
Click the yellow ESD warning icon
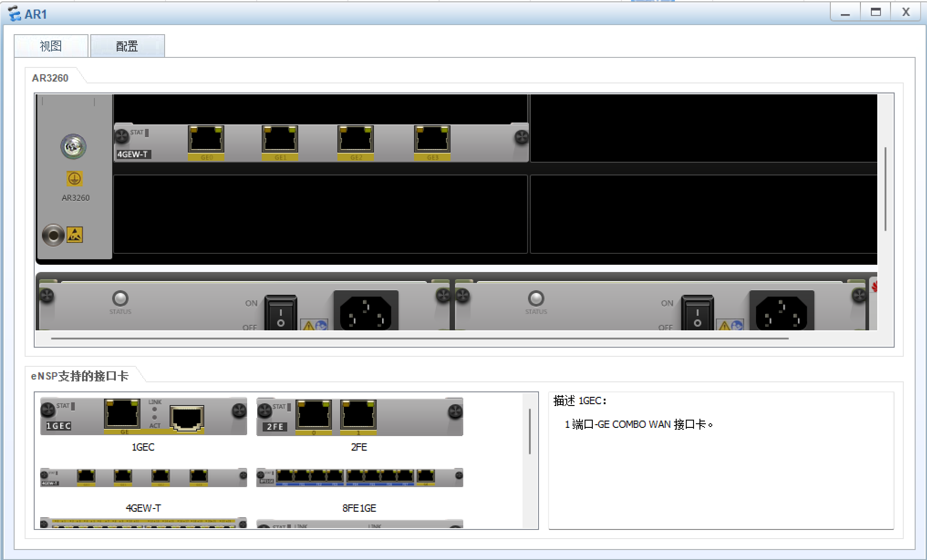pyautogui.click(x=75, y=235)
